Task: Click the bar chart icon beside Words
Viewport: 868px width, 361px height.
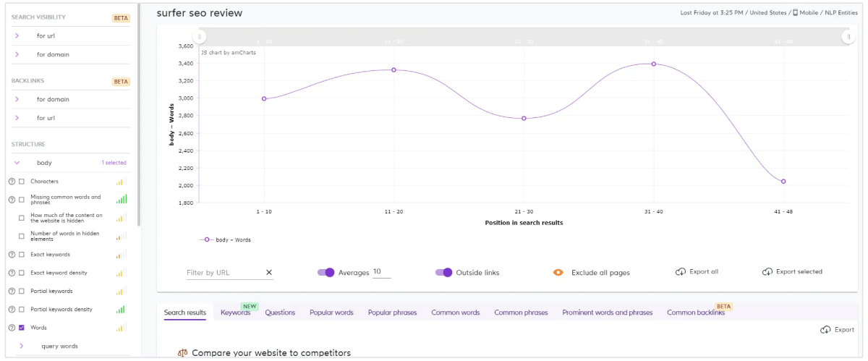Action: tap(121, 328)
